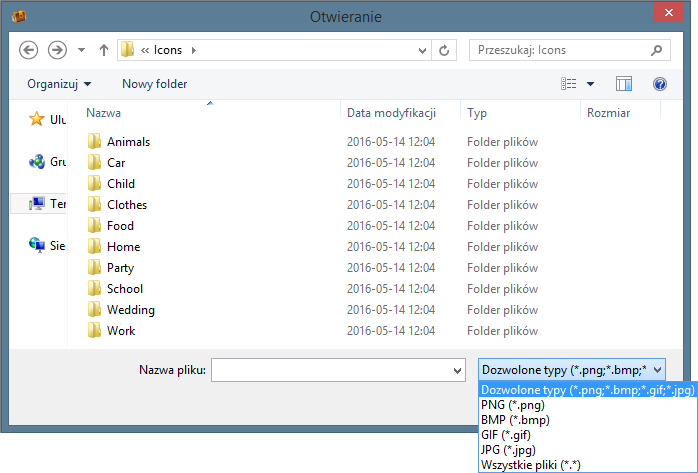This screenshot has height=473, width=698.
Task: Select Wszystkie pliki (*.*) filter option
Action: coord(530,464)
